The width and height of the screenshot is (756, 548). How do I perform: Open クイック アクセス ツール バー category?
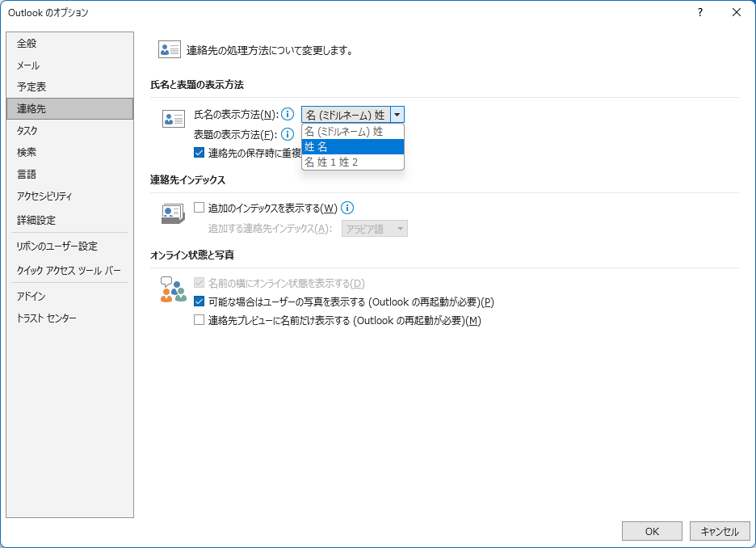tap(70, 270)
